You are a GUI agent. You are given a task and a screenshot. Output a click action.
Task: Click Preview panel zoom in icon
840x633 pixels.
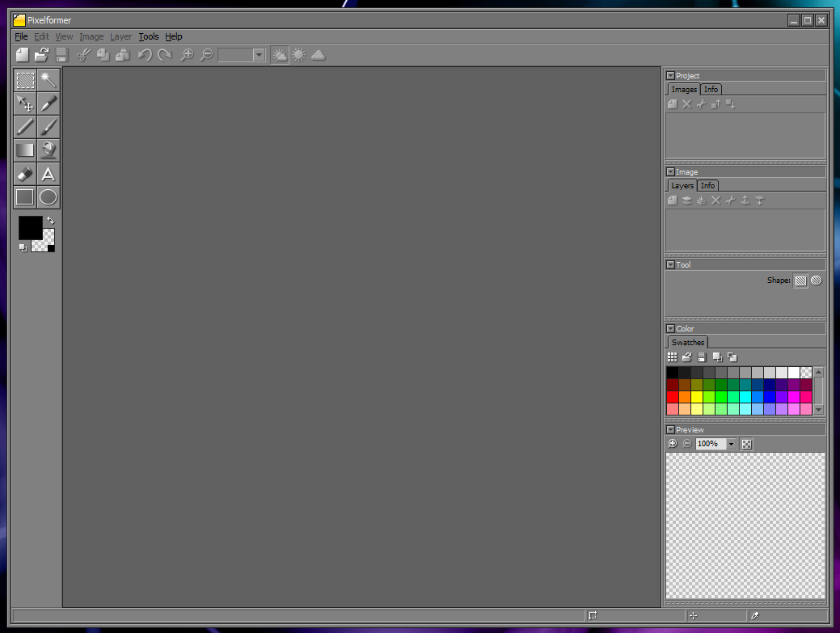(673, 443)
